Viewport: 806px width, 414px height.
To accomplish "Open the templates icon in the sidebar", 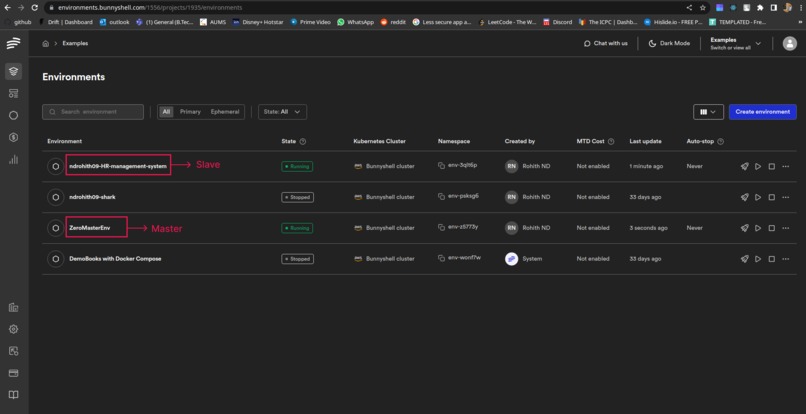I will [x=13, y=94].
